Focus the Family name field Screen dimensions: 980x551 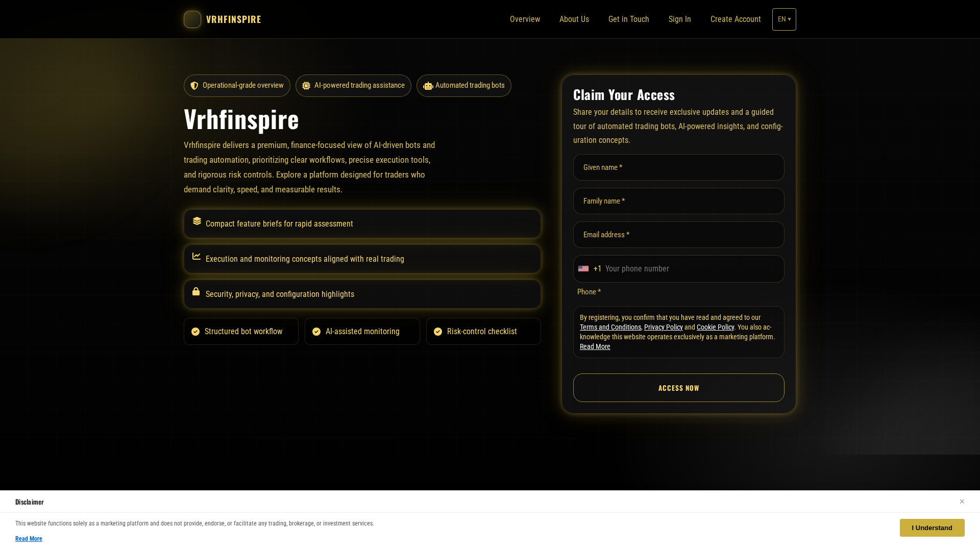(679, 201)
